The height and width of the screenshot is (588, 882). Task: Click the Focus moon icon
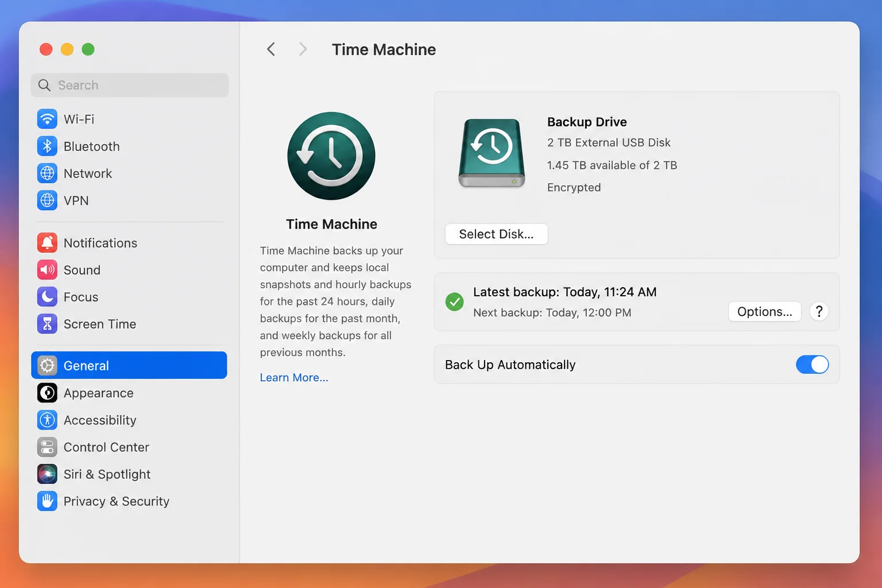tap(47, 297)
